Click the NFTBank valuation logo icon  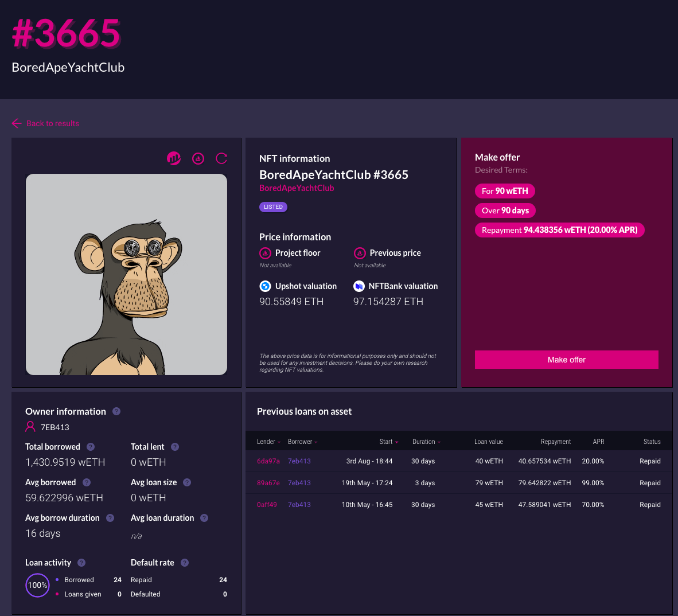[359, 286]
